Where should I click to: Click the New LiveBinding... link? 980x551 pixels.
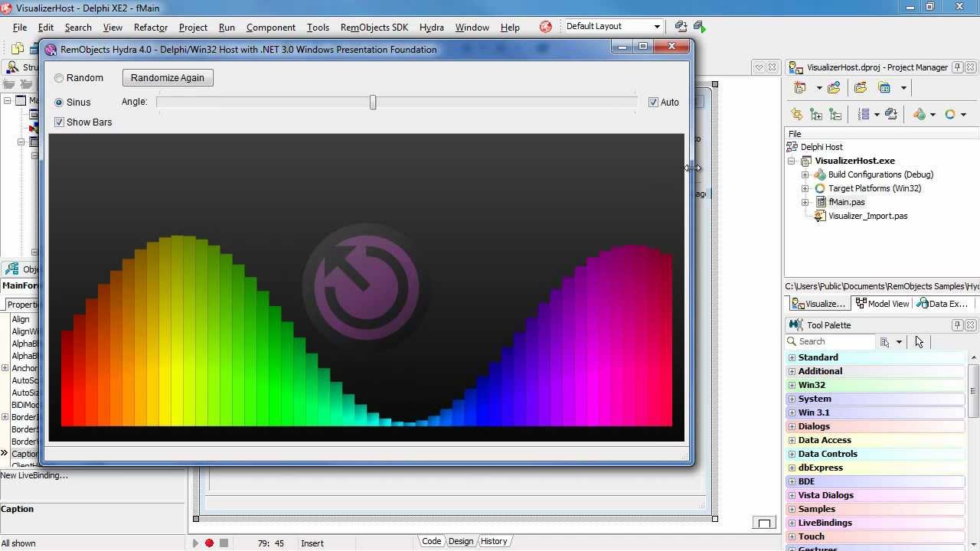click(34, 476)
